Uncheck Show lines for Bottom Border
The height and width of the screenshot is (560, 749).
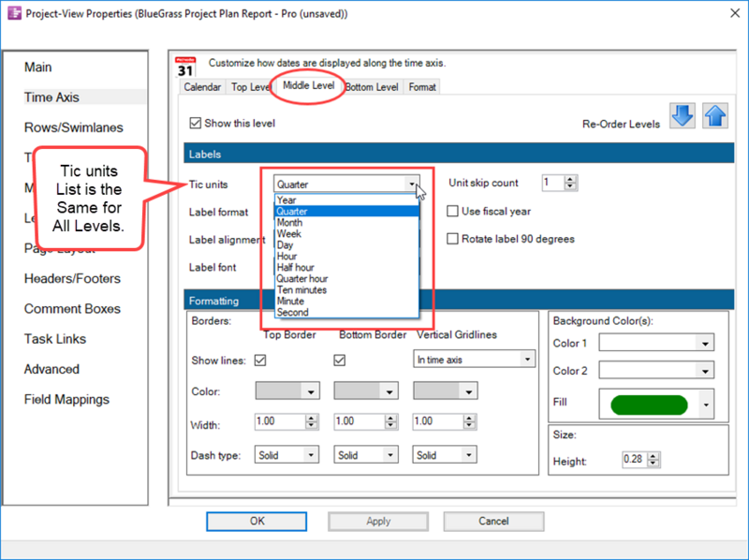(340, 361)
